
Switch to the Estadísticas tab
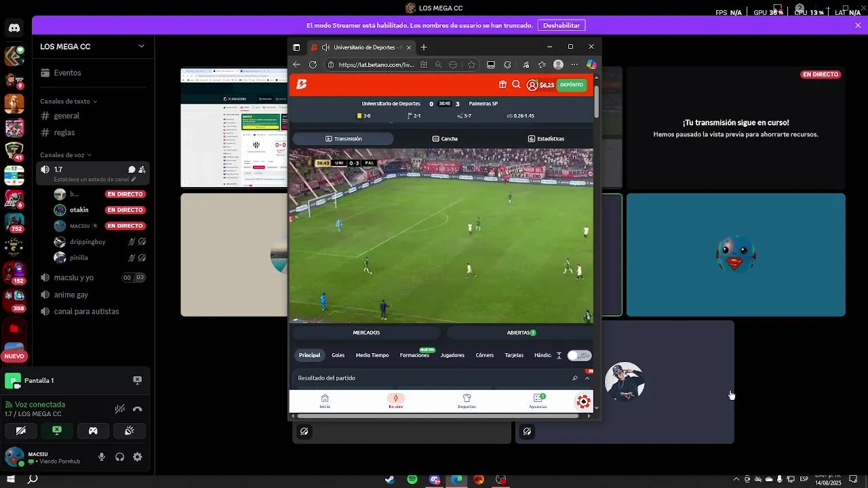pyautogui.click(x=546, y=138)
